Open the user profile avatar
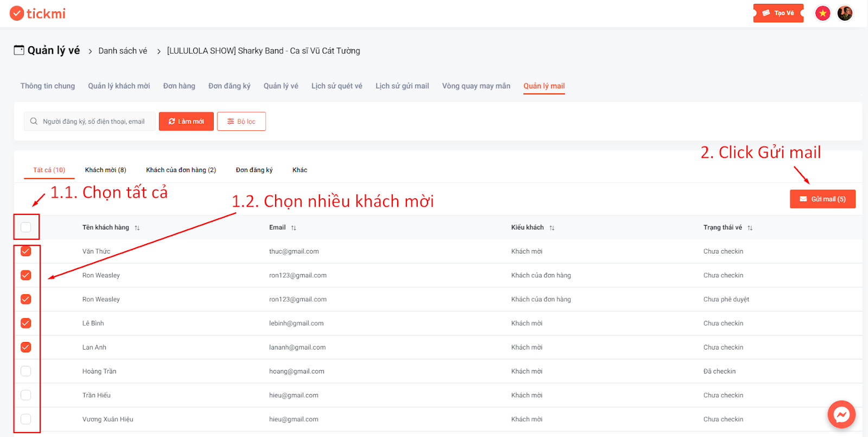 point(845,13)
